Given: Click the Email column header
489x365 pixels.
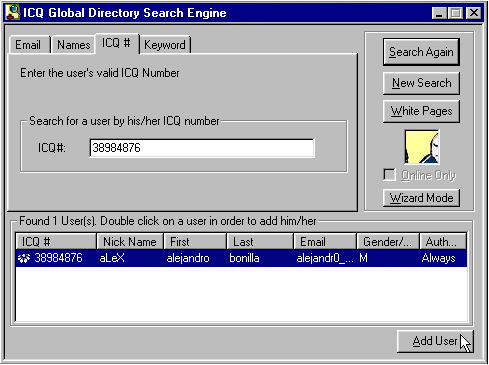Looking at the screenshot, I should pyautogui.click(x=325, y=241).
